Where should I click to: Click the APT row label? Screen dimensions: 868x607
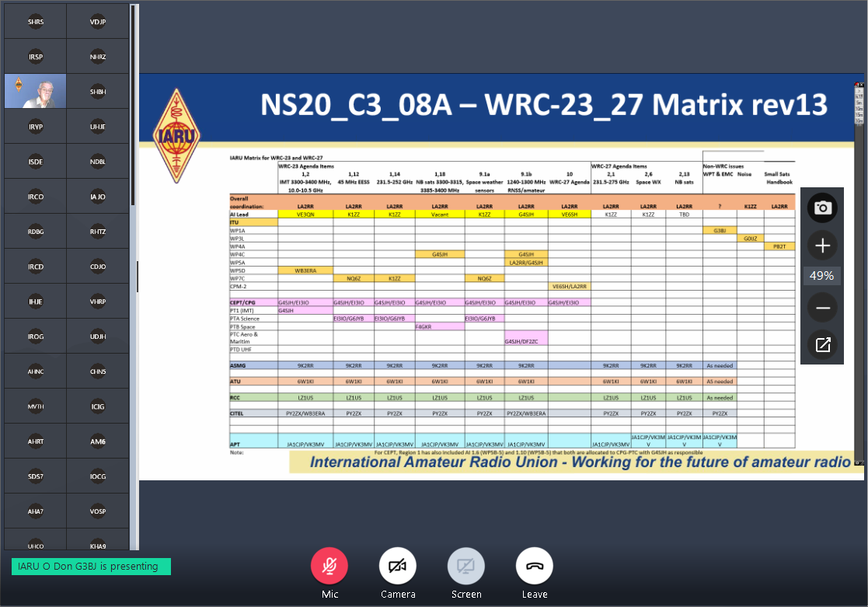(235, 444)
